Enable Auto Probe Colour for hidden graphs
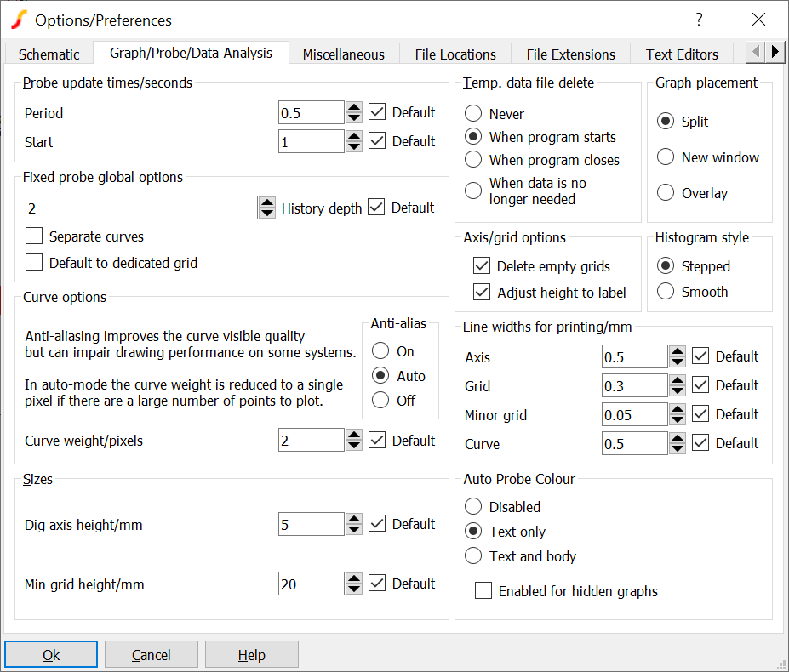789x672 pixels. tap(483, 591)
